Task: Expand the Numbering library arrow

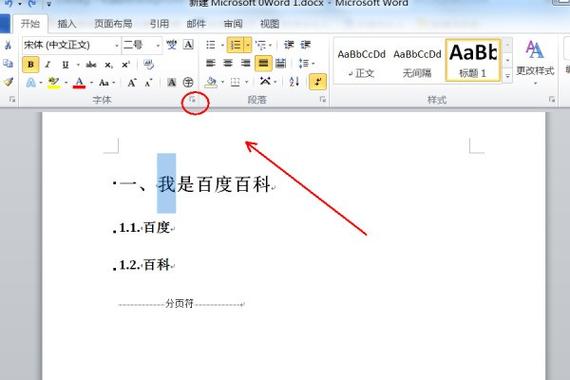Action: click(248, 45)
